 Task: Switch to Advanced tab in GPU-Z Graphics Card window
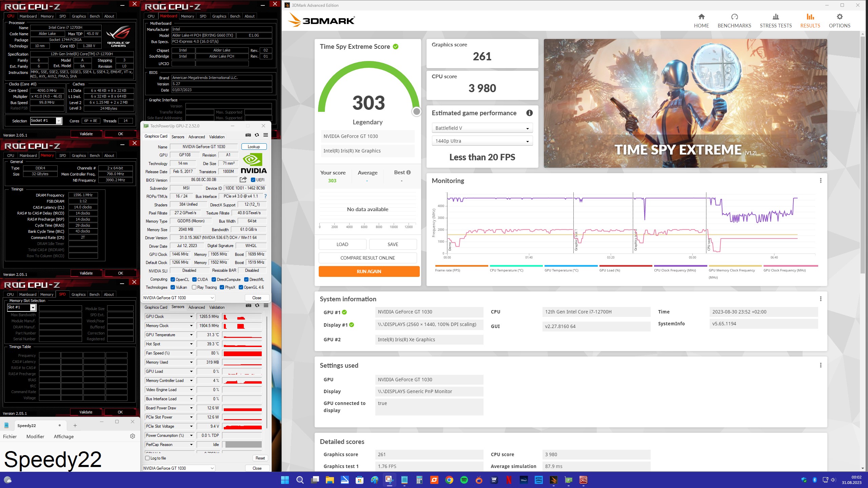tap(197, 137)
